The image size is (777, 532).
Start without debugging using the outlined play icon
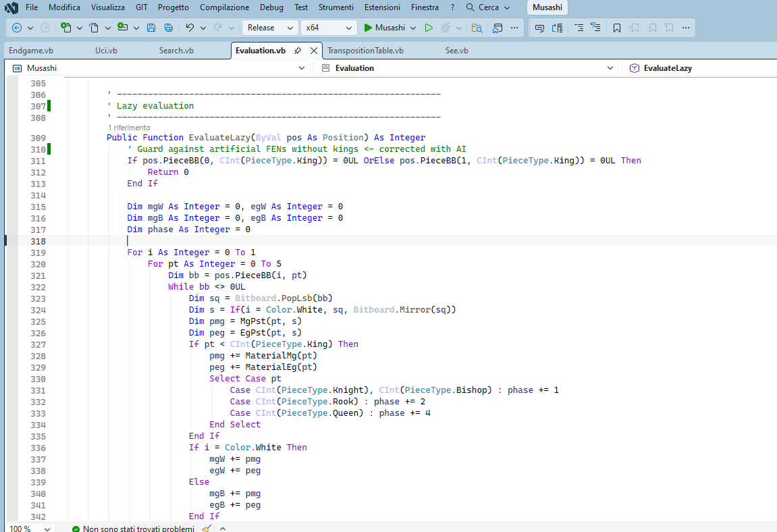pyautogui.click(x=429, y=28)
